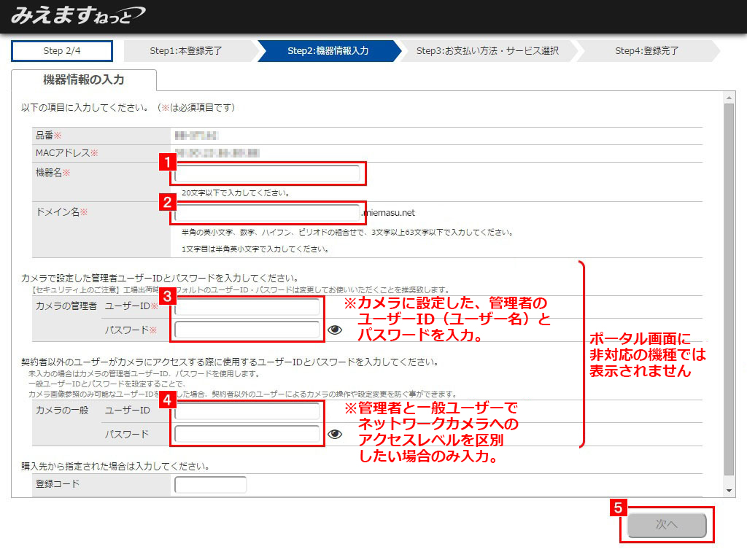
Task: Jump to Step4:登録完了
Action: pos(646,51)
